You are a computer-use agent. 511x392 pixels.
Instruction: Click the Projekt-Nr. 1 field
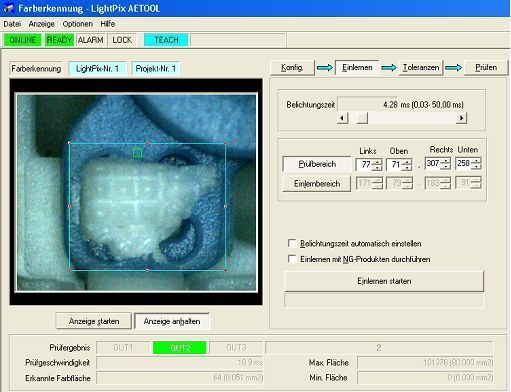[155, 69]
